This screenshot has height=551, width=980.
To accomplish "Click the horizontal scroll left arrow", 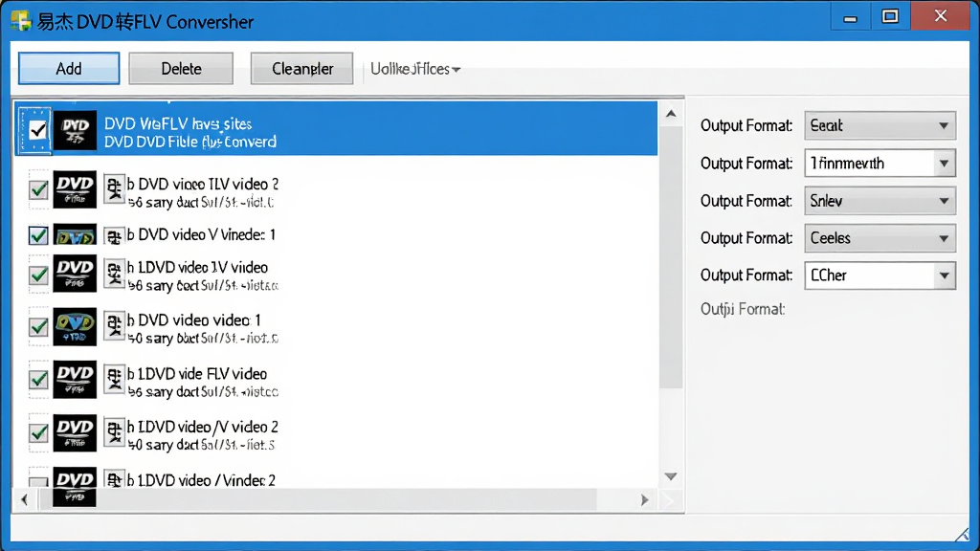I will (24, 499).
